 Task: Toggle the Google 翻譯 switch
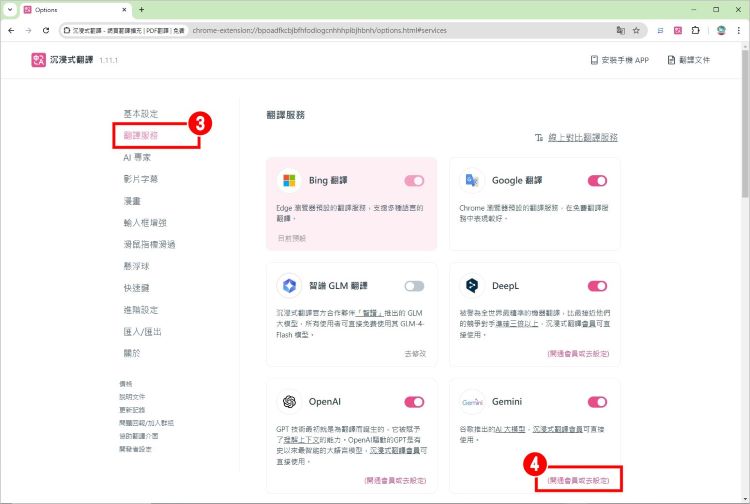pos(597,181)
